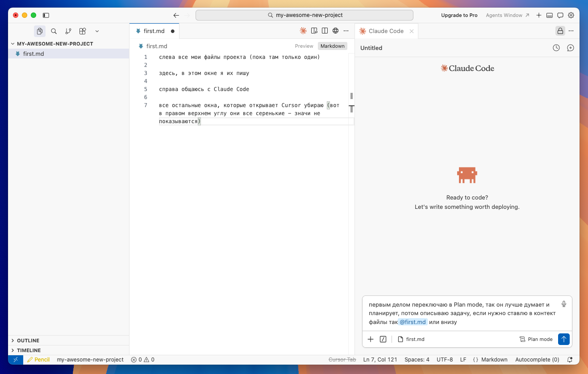Go back with the left arrow

tap(176, 15)
